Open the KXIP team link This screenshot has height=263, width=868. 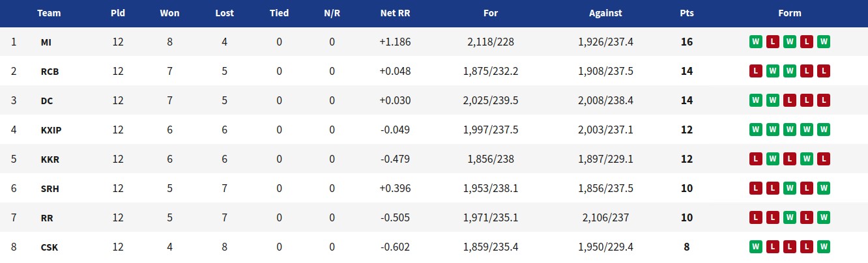point(51,130)
